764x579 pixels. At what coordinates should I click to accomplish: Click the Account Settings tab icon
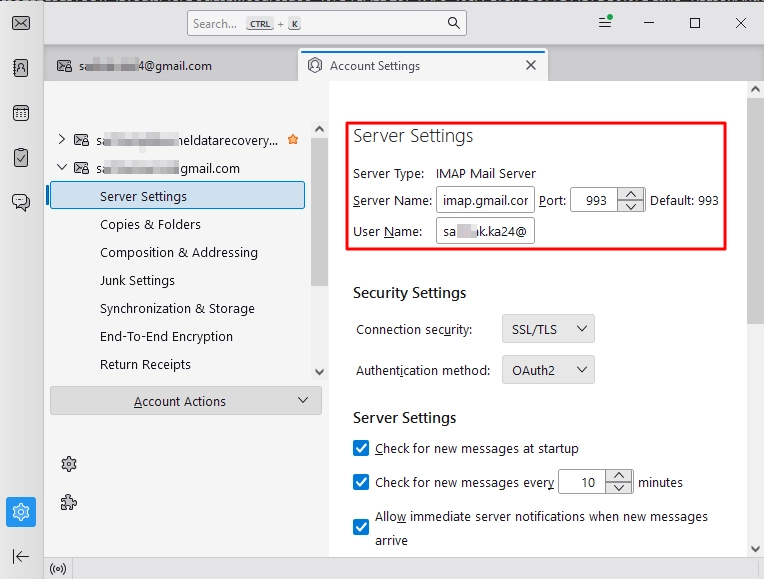(x=315, y=65)
